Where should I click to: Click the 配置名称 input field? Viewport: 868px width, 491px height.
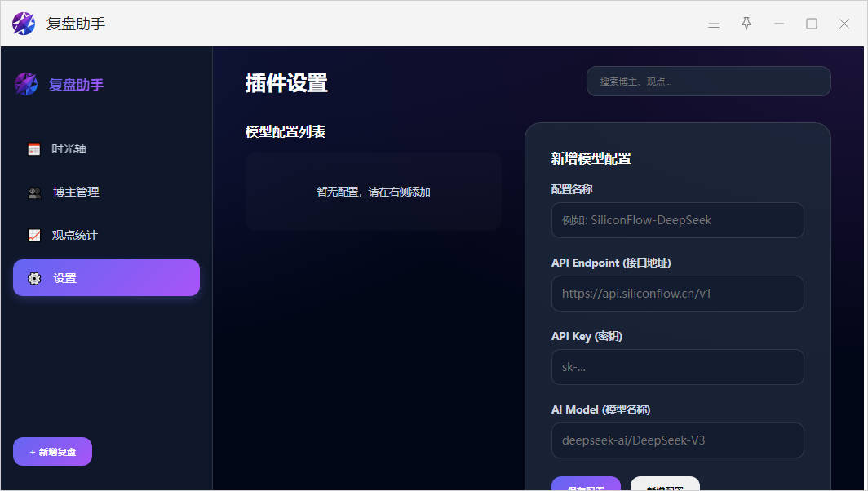point(677,220)
